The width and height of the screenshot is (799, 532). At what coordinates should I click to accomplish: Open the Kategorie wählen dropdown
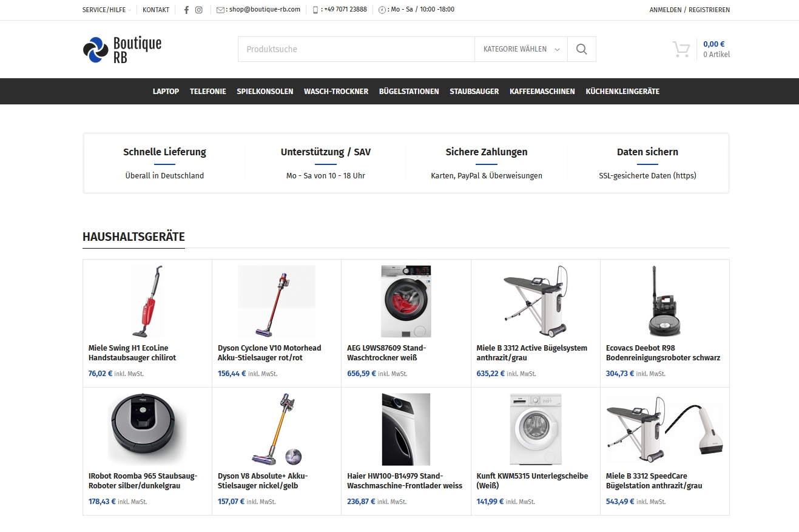pos(521,49)
